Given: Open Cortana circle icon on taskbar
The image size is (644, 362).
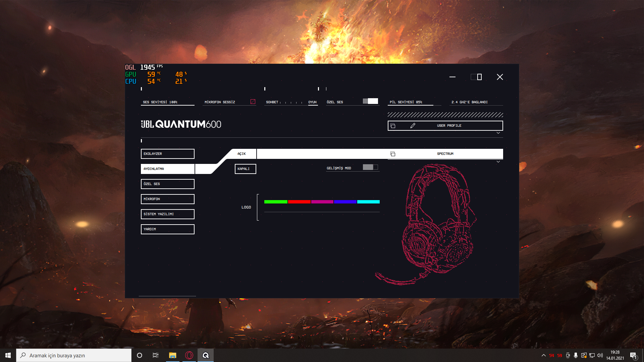Looking at the screenshot, I should click(140, 355).
